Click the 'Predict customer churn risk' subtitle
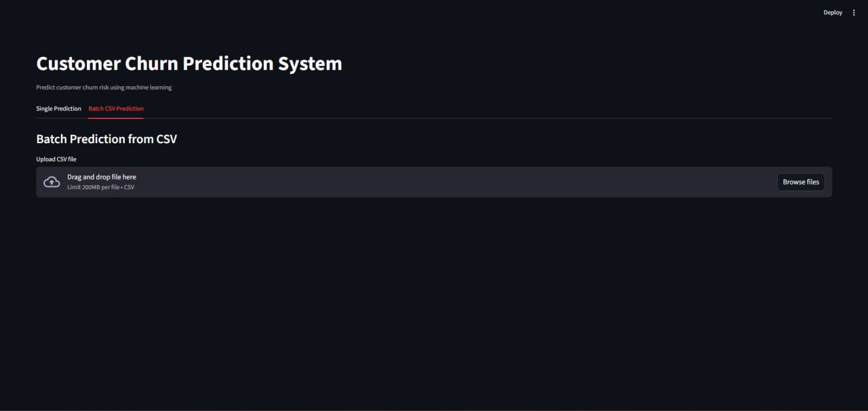 104,87
